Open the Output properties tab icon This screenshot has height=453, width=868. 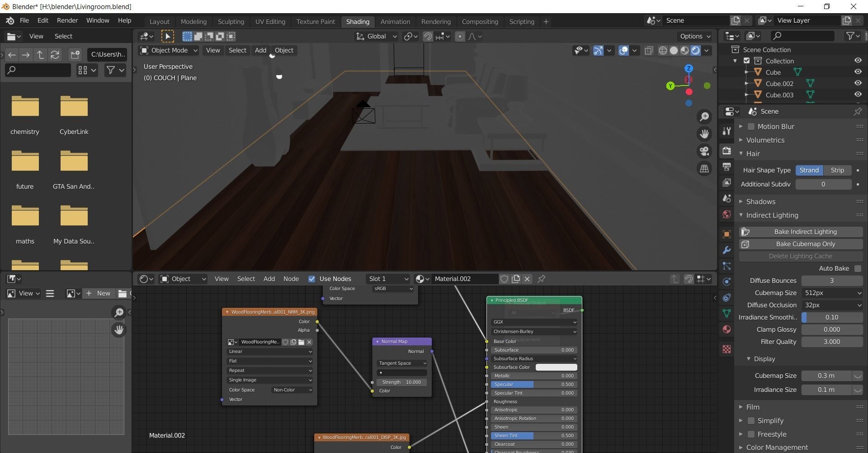pyautogui.click(x=726, y=167)
